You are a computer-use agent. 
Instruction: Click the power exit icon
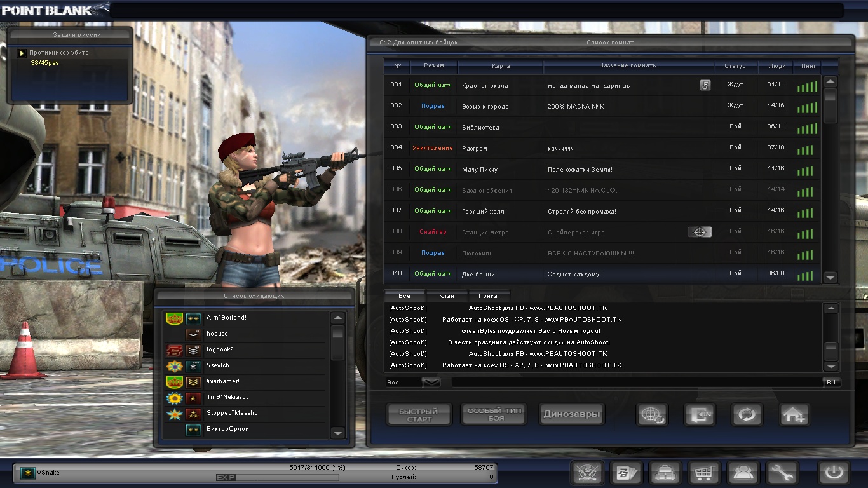[x=834, y=473]
